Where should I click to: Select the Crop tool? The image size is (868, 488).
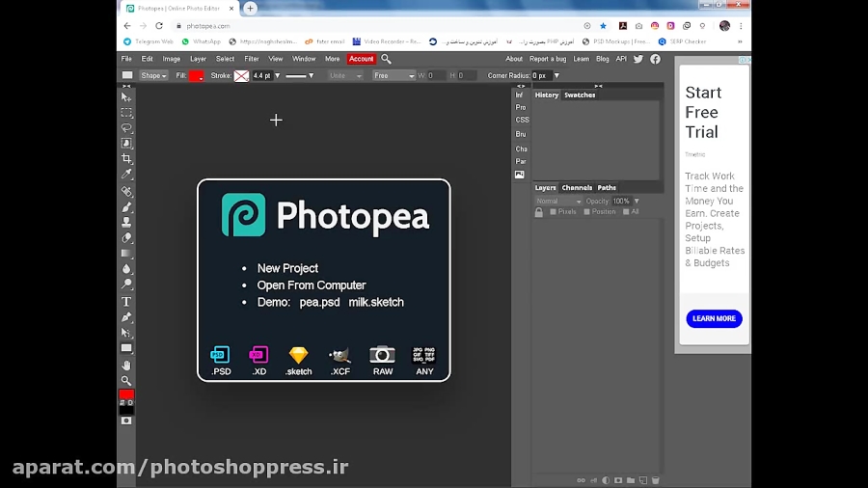[x=126, y=159]
